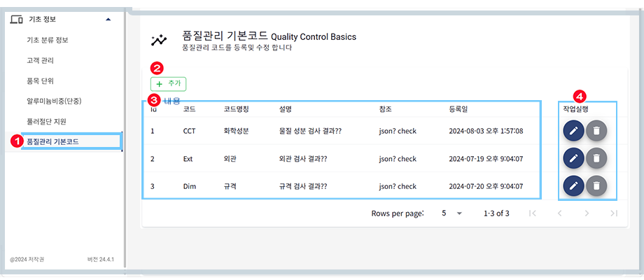Jump to first page of table

533,213
